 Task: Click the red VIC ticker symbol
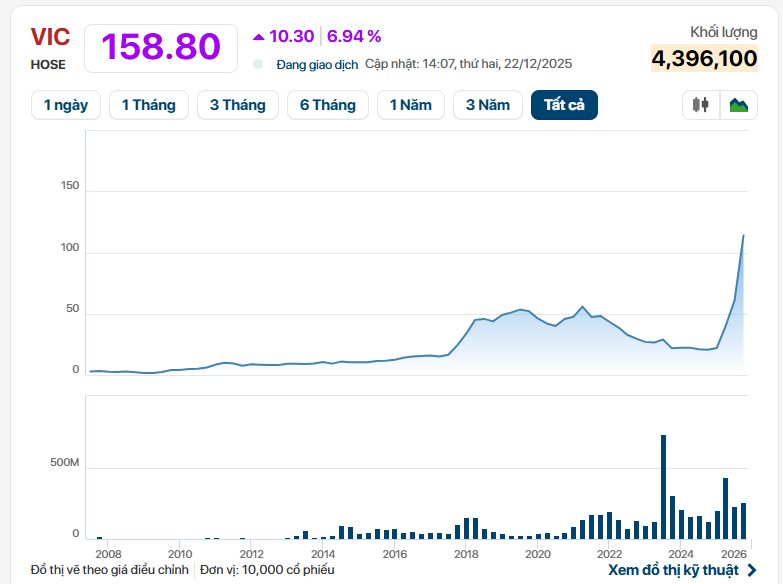click(x=48, y=37)
